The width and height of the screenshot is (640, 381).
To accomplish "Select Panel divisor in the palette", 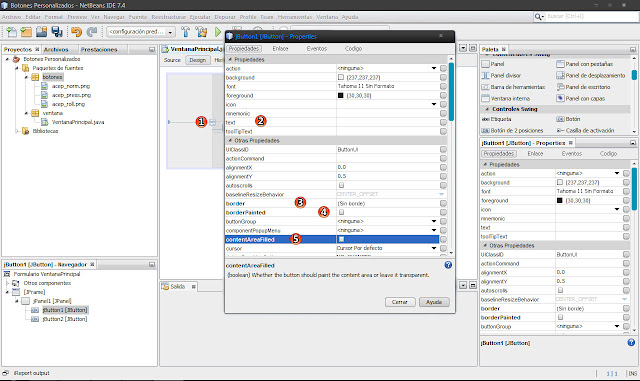I will (501, 76).
